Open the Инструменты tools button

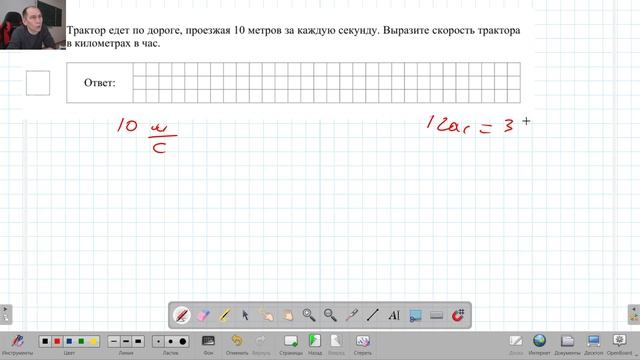(17, 345)
